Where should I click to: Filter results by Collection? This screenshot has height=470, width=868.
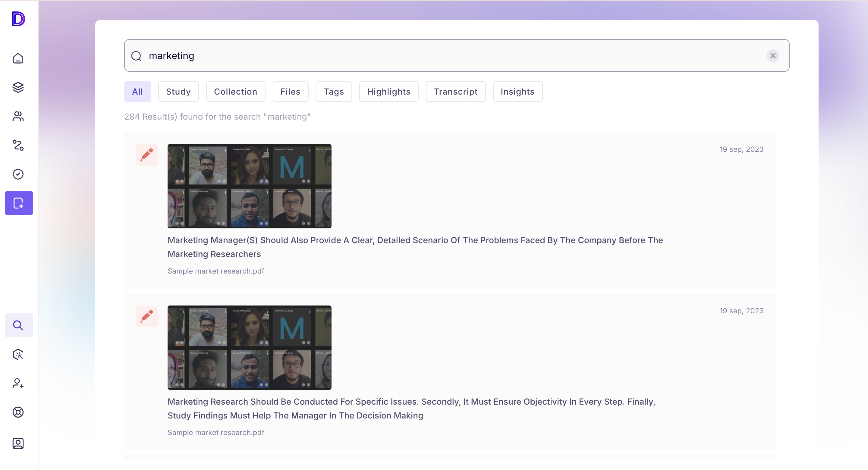(235, 91)
